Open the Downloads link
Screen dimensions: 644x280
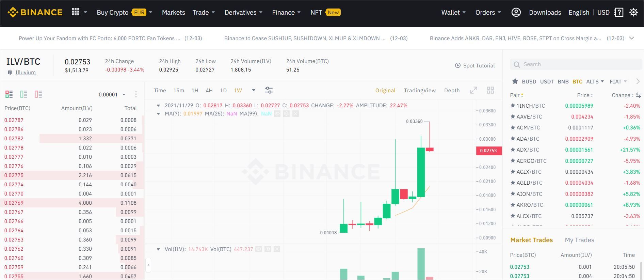545,12
